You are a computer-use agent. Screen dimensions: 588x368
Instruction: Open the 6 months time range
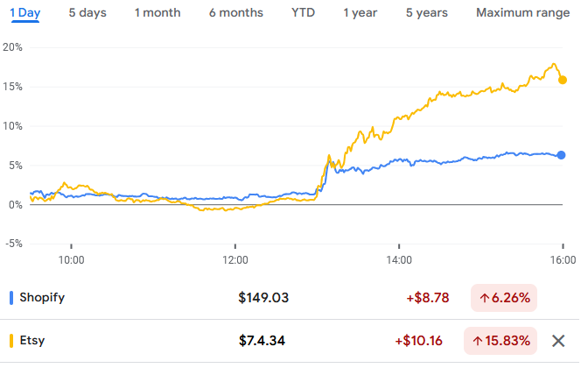[234, 12]
